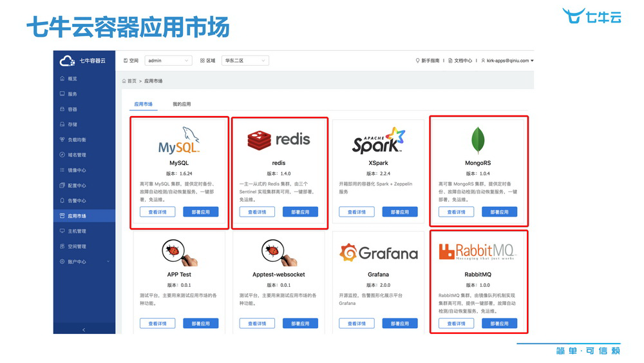
Task: Deploy Grafana with 部署应用 button
Action: point(400,324)
